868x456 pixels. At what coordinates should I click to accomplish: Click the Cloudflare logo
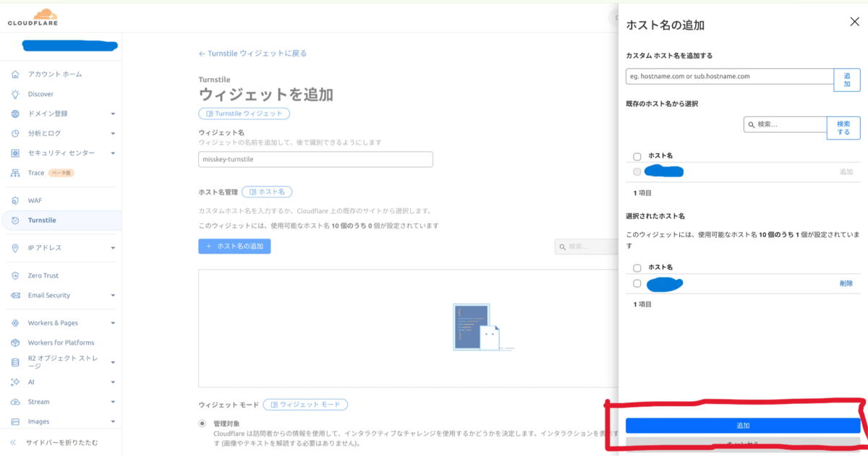pyautogui.click(x=33, y=18)
